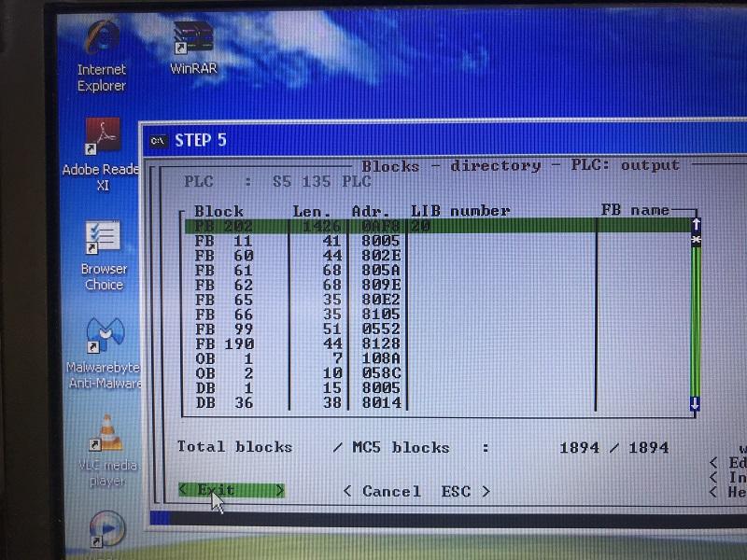The image size is (747, 560).
Task: Open the media player icon below VLC
Action: pos(107,528)
